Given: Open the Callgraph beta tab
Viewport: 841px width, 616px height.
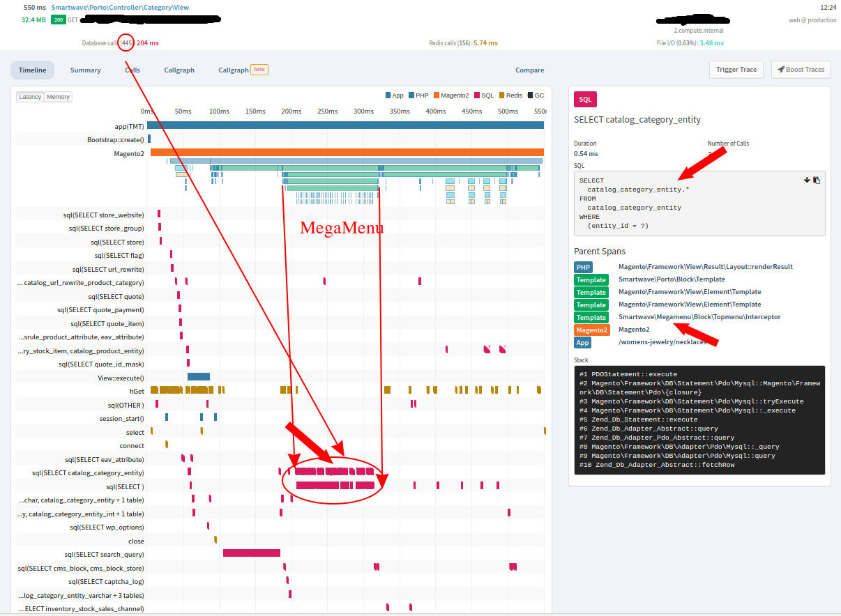Looking at the screenshot, I should (x=243, y=70).
